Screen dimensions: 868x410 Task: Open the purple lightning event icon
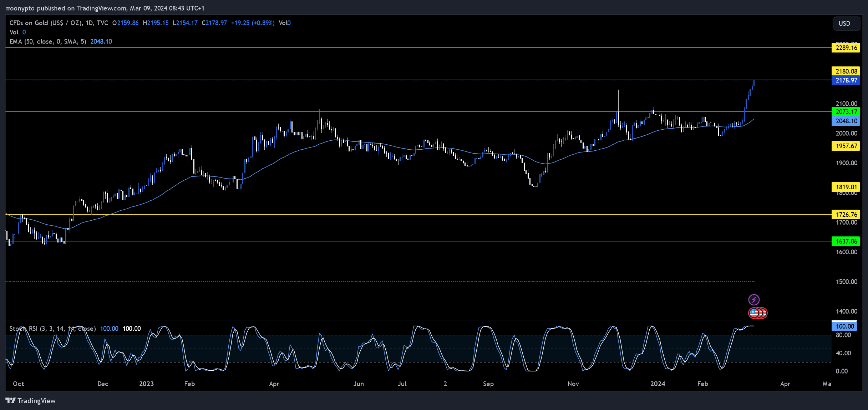tap(754, 300)
